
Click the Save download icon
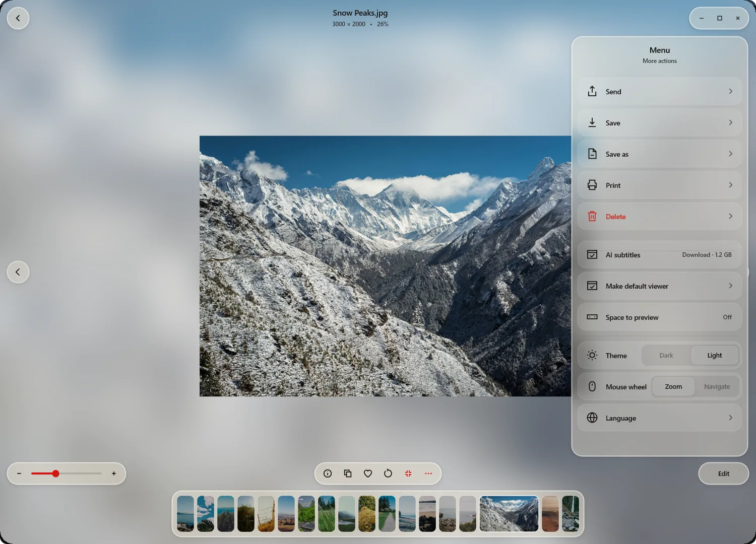coord(592,122)
